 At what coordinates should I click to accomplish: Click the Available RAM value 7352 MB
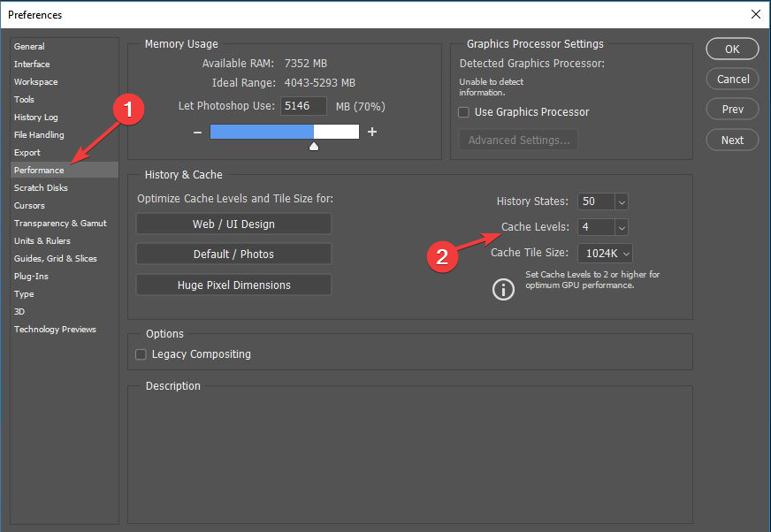(305, 64)
